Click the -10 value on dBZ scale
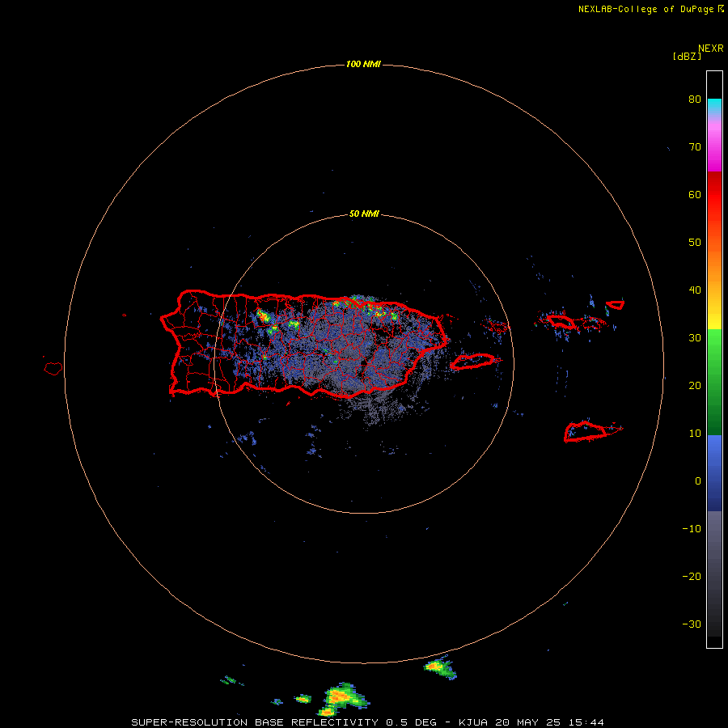The image size is (728, 728). (692, 529)
